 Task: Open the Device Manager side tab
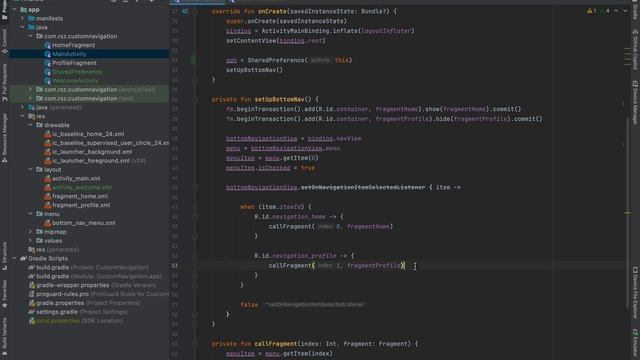pyautogui.click(x=635, y=103)
